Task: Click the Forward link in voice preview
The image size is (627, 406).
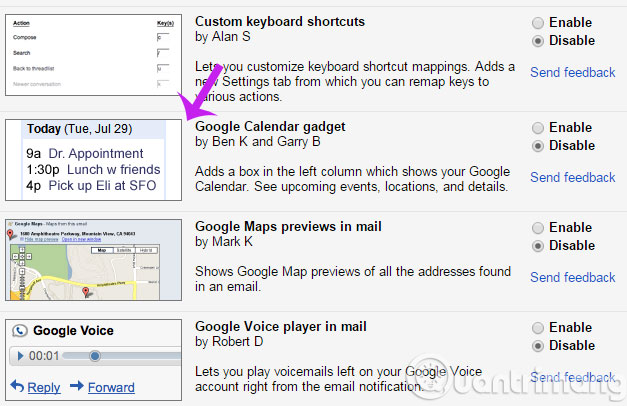Action: tap(111, 387)
